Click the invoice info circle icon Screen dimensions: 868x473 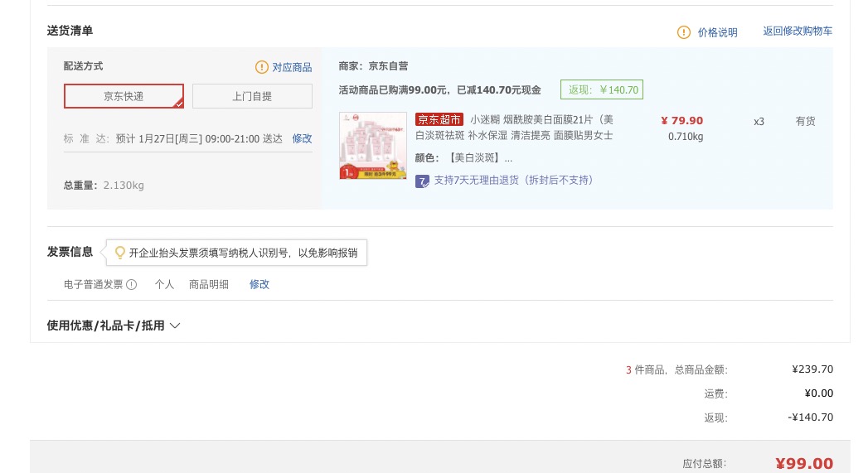tap(131, 284)
